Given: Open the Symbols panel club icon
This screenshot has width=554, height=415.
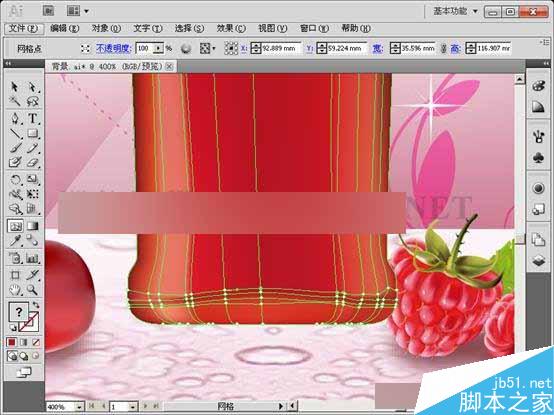Looking at the screenshot, I should 538,158.
